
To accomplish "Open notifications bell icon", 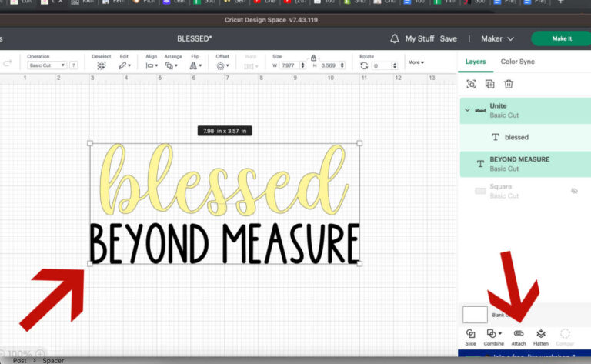I will (x=395, y=38).
